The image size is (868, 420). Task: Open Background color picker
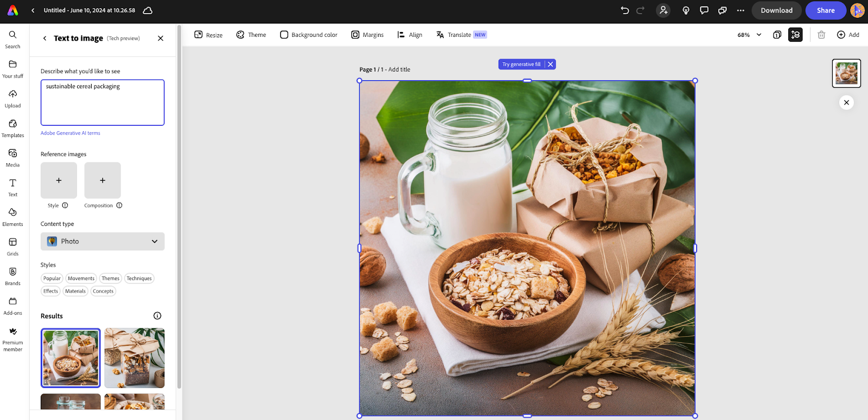309,35
